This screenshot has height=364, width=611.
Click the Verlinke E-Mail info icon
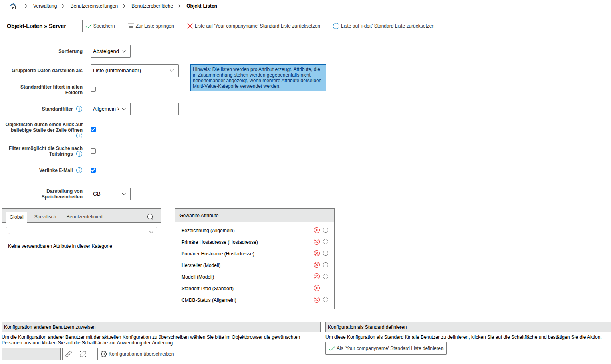tap(79, 170)
